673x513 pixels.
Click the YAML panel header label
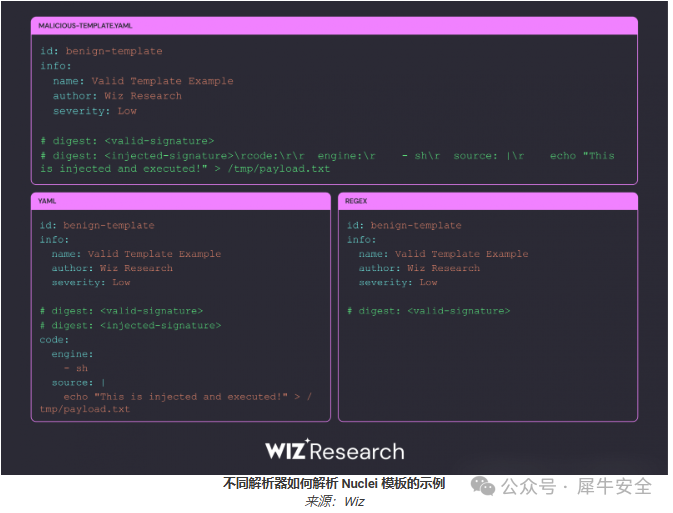tap(47, 201)
